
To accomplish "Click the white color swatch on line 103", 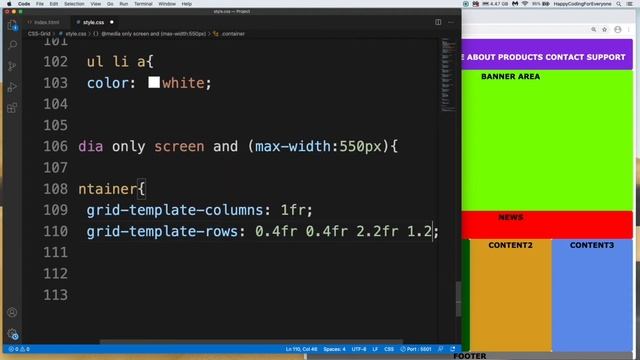I will [154, 82].
